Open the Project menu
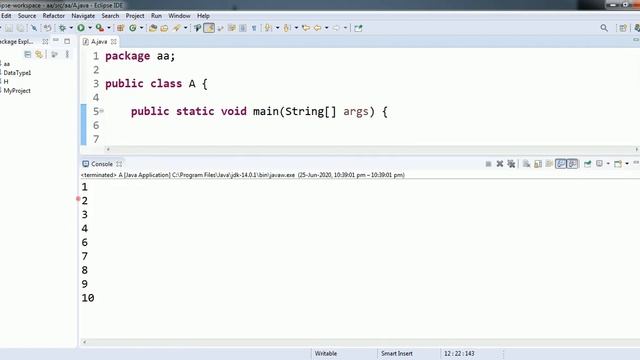This screenshot has width=640, height=360. [135, 16]
